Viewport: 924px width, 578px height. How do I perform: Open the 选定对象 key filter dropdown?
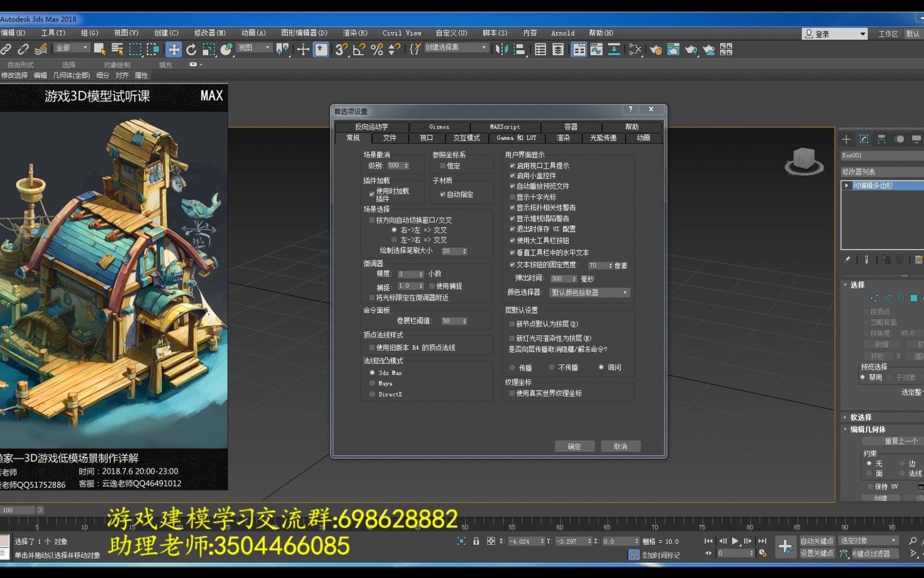(868, 541)
